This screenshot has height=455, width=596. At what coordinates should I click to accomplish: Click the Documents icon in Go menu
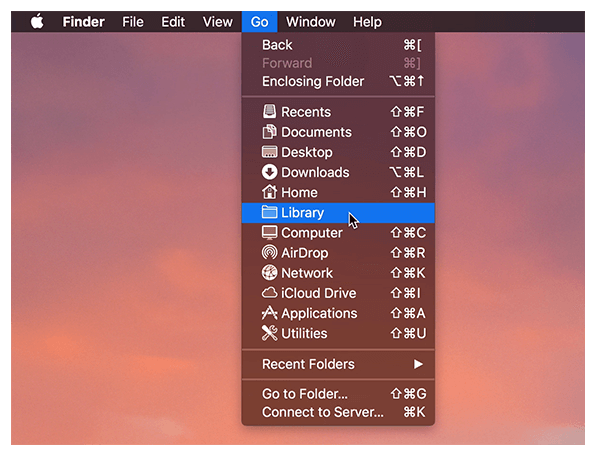coord(269,132)
